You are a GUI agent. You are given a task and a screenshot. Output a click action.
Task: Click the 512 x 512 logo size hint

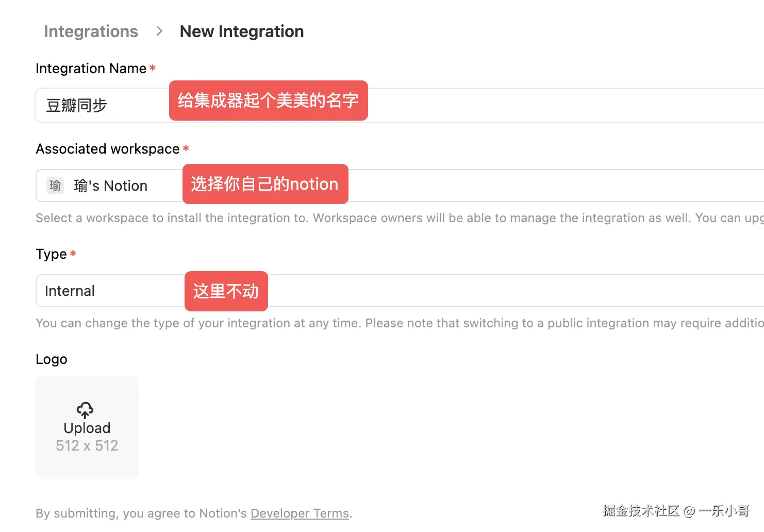pyautogui.click(x=87, y=445)
